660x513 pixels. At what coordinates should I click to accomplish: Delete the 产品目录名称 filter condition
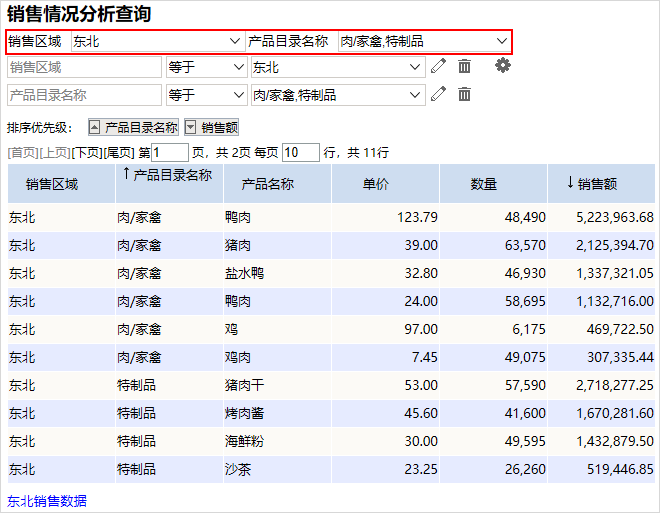tap(464, 94)
